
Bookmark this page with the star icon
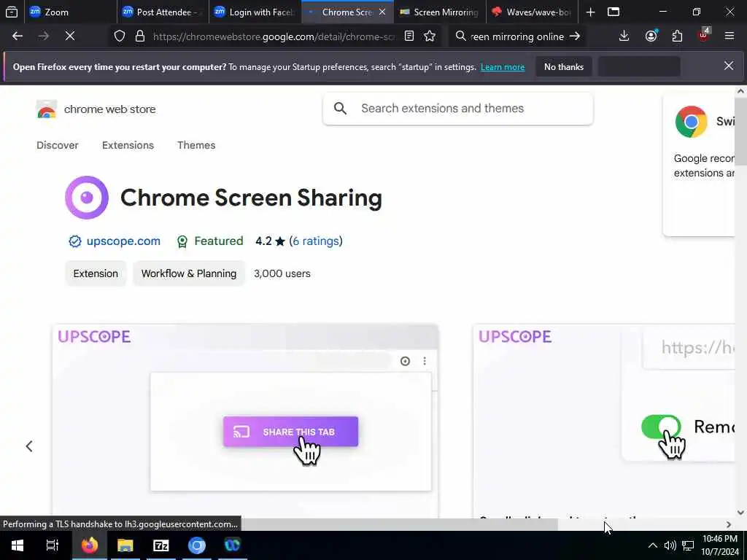click(x=430, y=36)
